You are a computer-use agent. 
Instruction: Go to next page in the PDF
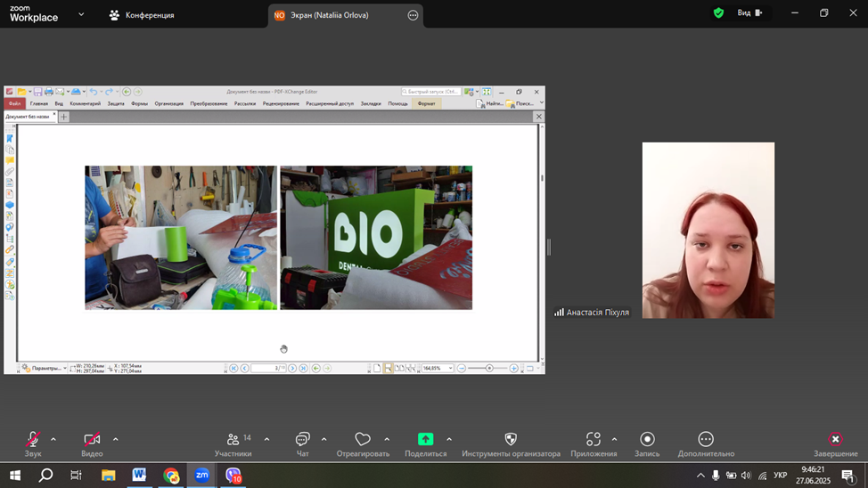click(x=292, y=368)
